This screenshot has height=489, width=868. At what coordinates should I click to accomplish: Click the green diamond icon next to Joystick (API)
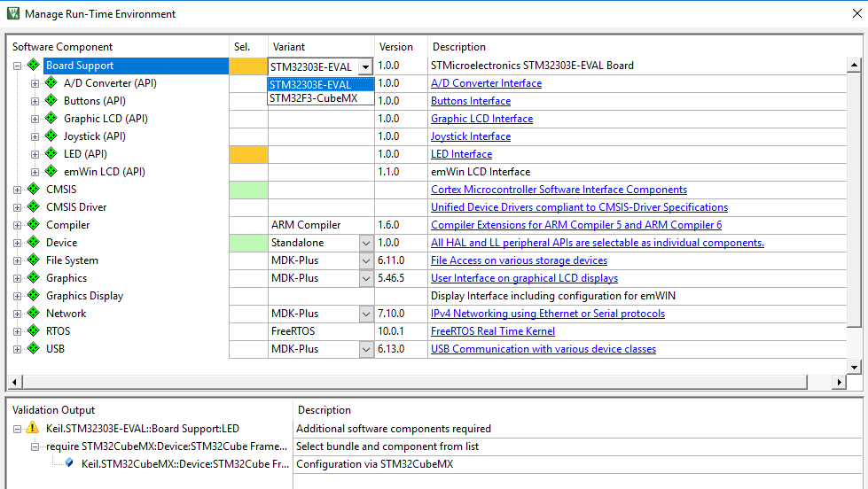point(51,136)
